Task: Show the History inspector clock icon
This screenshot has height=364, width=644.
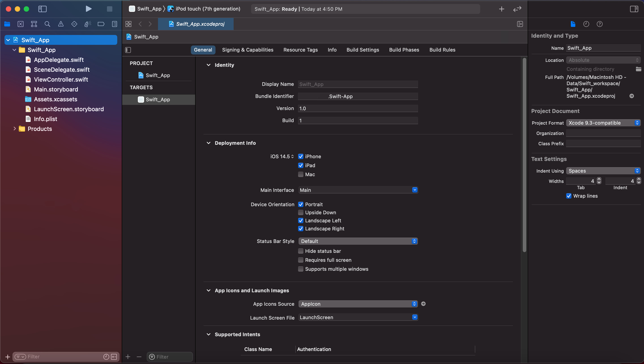Action: tap(586, 24)
